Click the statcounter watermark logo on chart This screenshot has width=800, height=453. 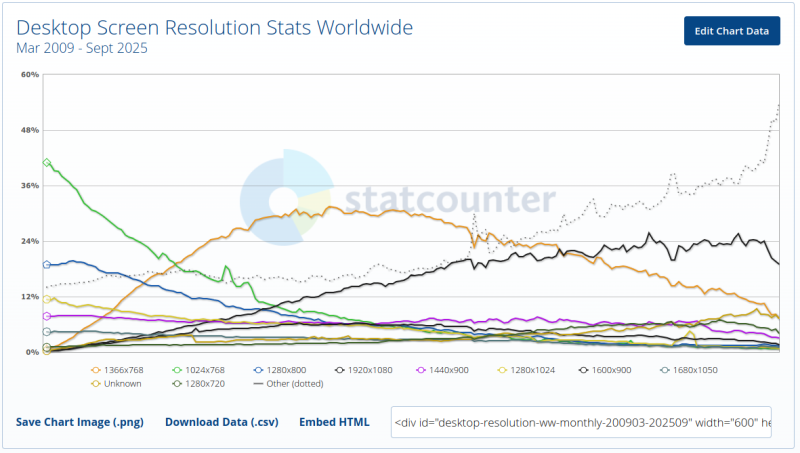(x=400, y=197)
